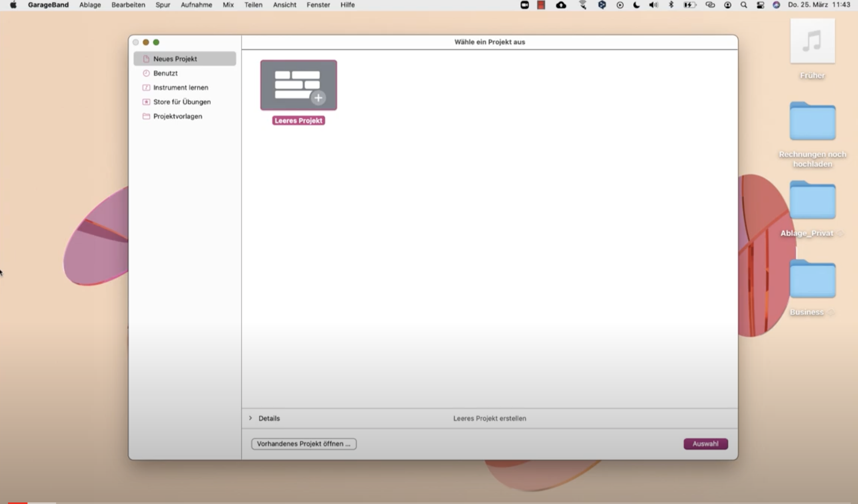Open the Teilen menu

point(253,5)
